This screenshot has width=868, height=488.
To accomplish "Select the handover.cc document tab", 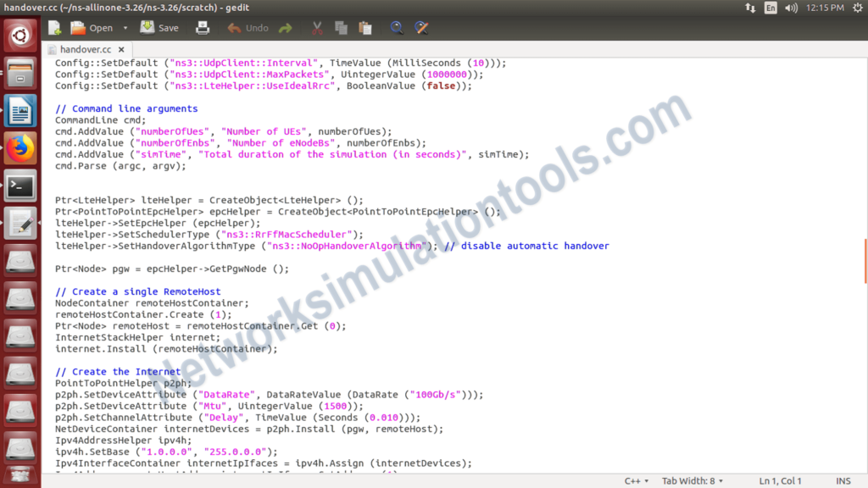I will coord(85,49).
